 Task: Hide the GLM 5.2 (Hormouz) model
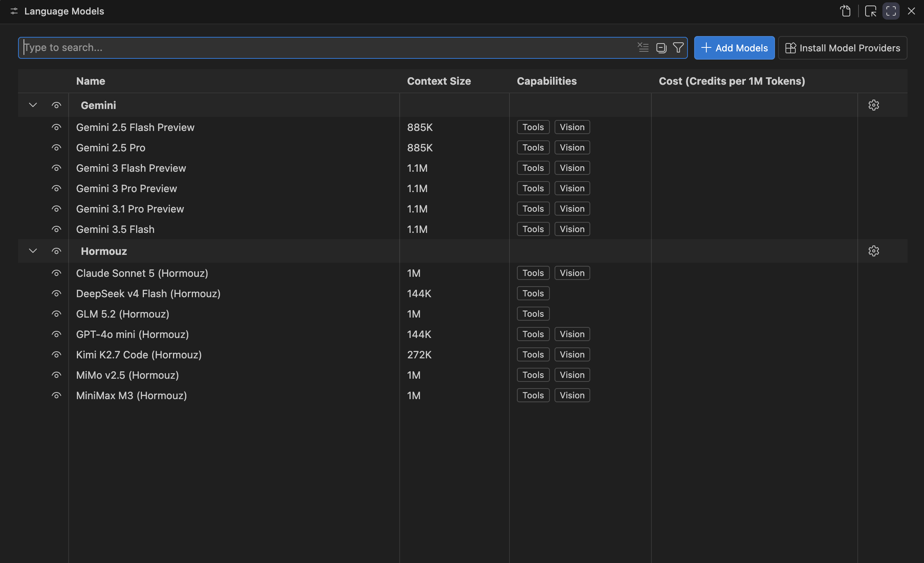tap(56, 314)
